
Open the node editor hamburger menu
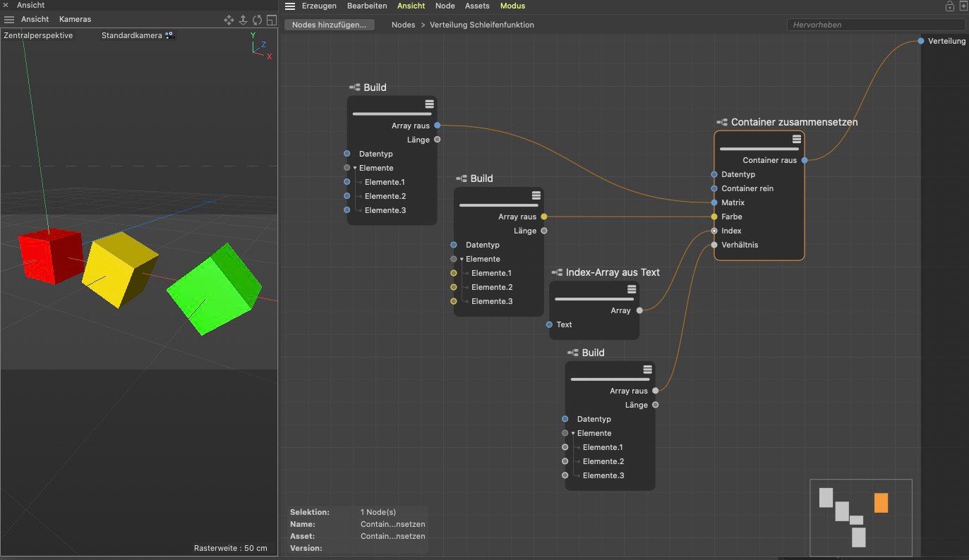click(x=290, y=6)
